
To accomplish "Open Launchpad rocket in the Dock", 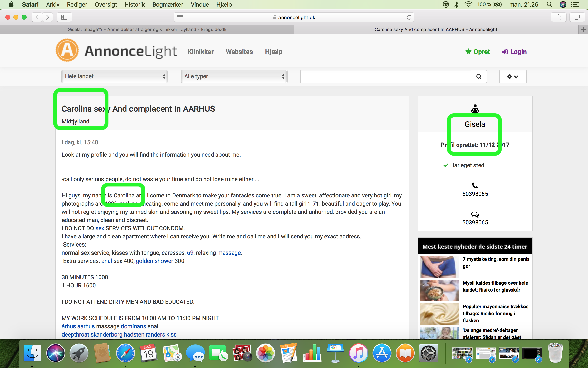I will [79, 353].
